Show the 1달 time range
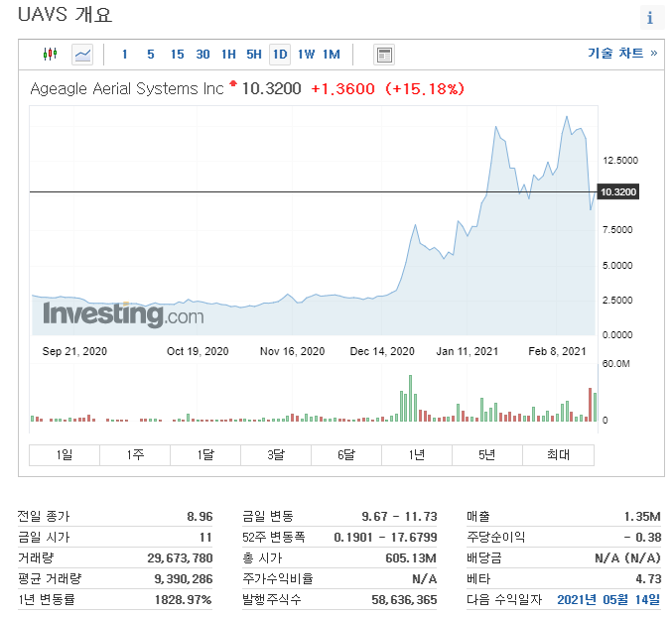The height and width of the screenshot is (617, 672). (x=205, y=454)
